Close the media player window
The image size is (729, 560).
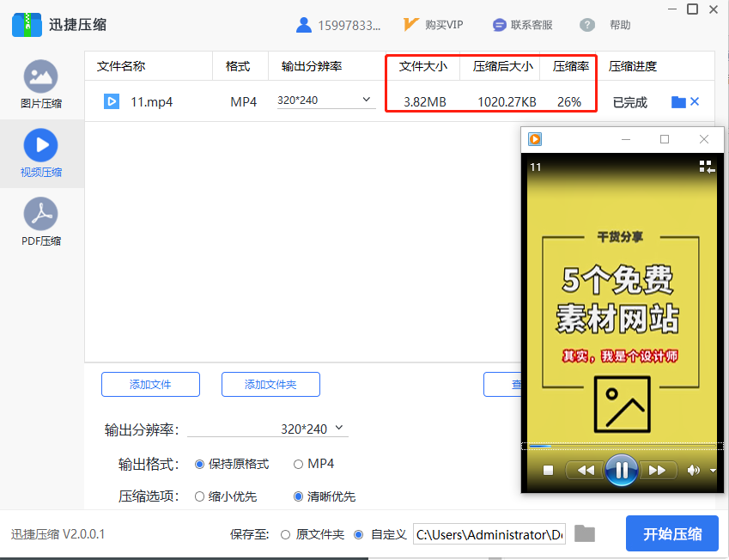click(x=704, y=139)
